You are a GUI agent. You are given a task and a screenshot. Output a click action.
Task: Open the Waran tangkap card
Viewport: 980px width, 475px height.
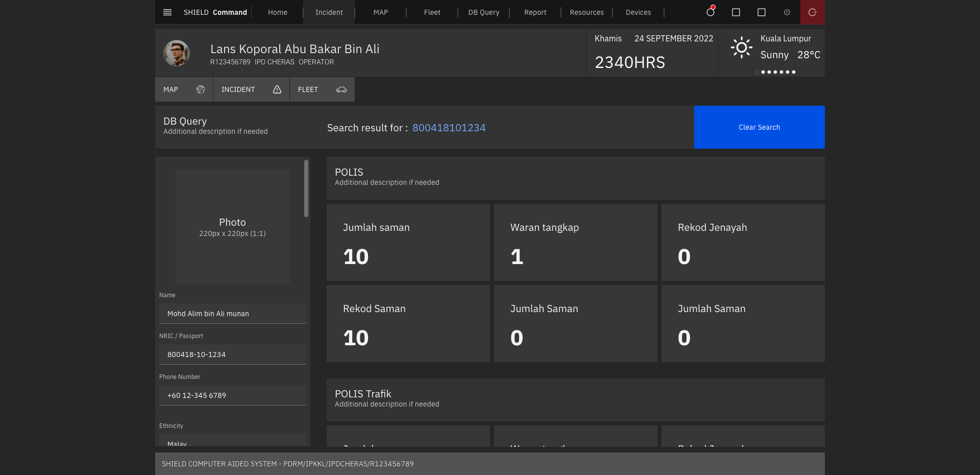tap(576, 242)
